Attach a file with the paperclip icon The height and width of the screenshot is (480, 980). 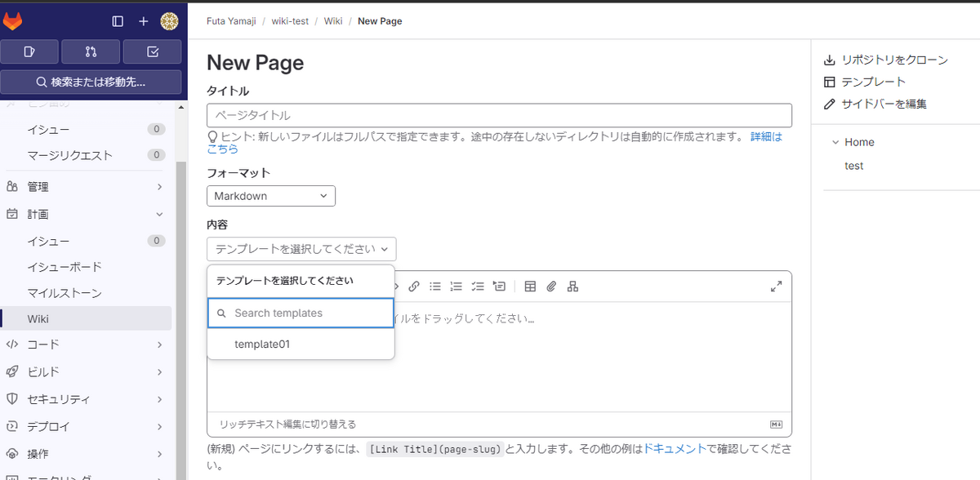(551, 287)
